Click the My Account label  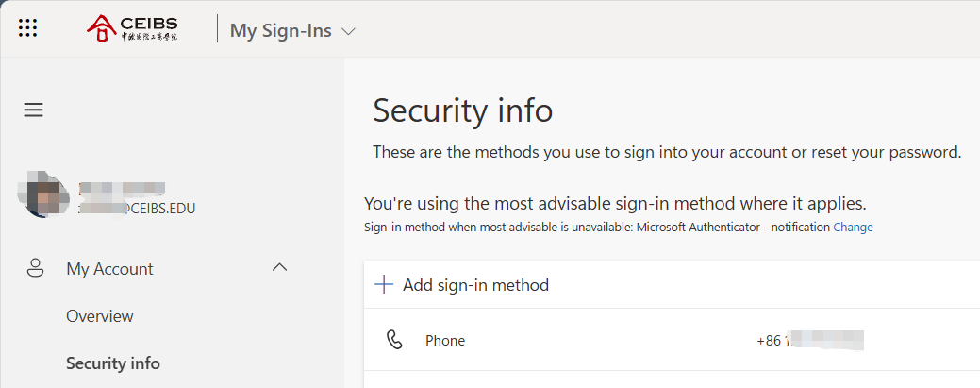[109, 269]
